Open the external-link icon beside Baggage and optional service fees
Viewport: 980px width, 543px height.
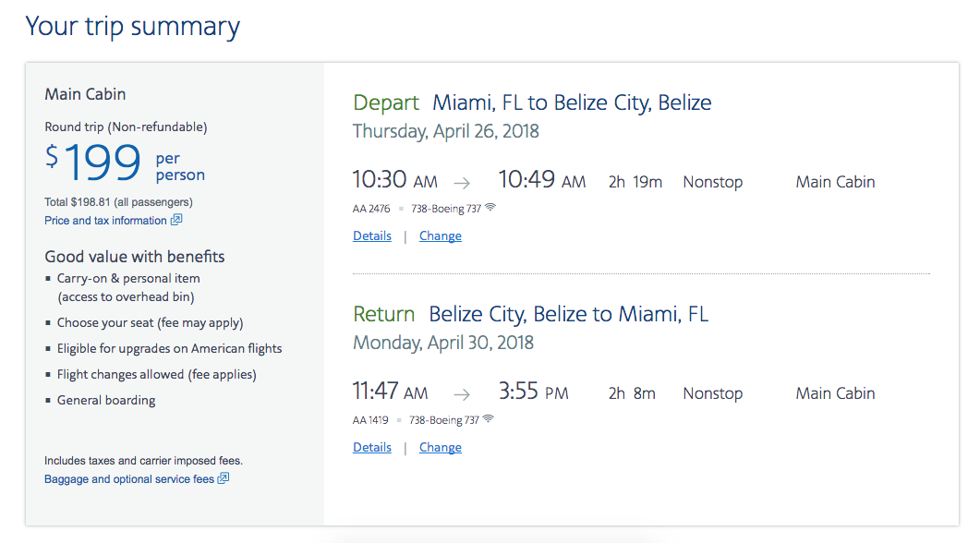click(224, 478)
